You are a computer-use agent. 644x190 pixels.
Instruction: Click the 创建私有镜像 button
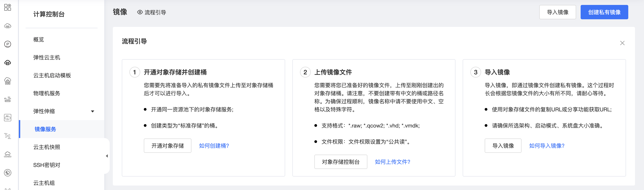pos(604,12)
